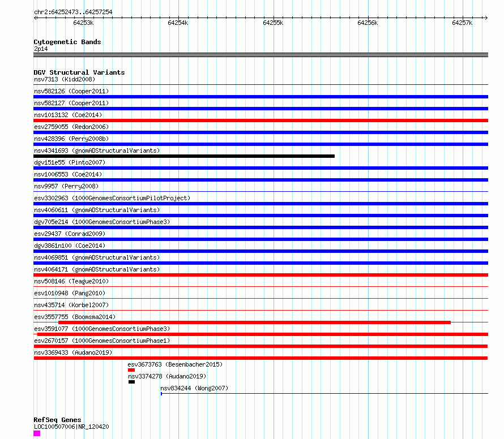Click the 64255k ruler mark

click(x=273, y=23)
